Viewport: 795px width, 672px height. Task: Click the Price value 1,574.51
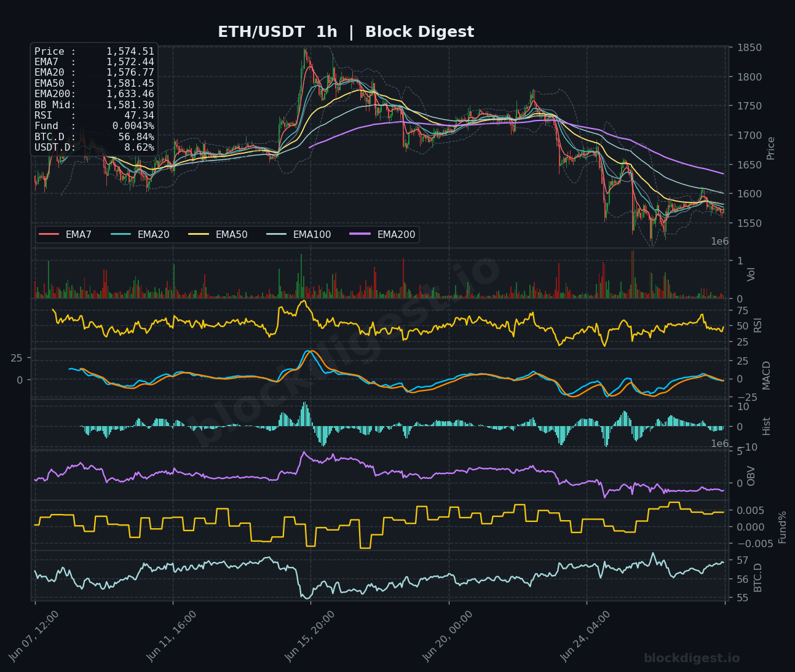(x=130, y=52)
